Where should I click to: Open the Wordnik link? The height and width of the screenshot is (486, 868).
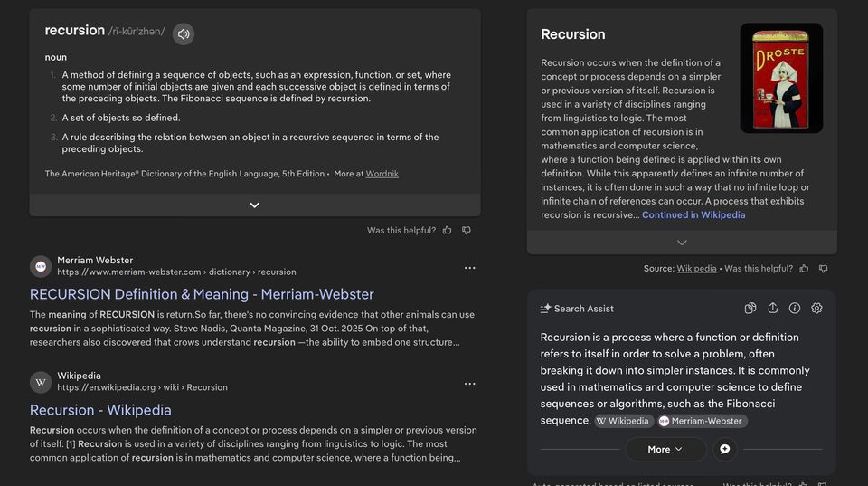coord(382,174)
